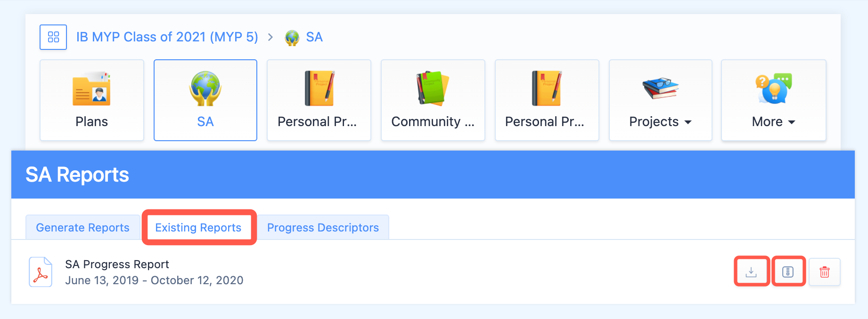
Task: Click the breadcrumb chevron arrow
Action: [270, 37]
